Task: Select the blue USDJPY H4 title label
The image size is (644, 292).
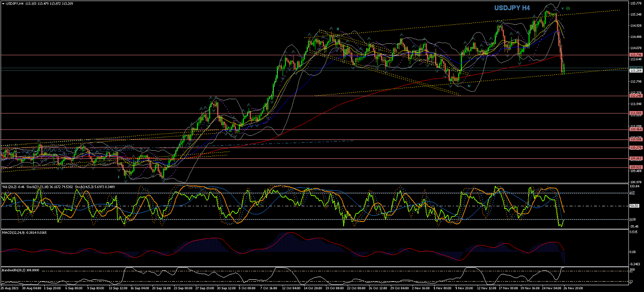Action: point(512,8)
